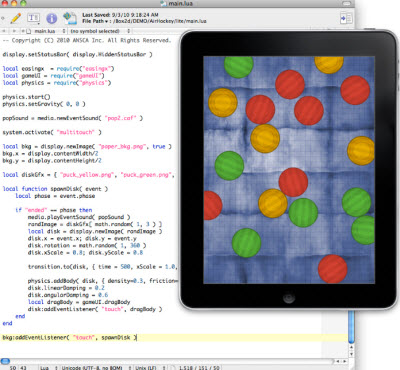Click the toolbar toggle pill in title bar
Image resolution: width=400 pixels, height=370 pixels.
[x=347, y=3]
